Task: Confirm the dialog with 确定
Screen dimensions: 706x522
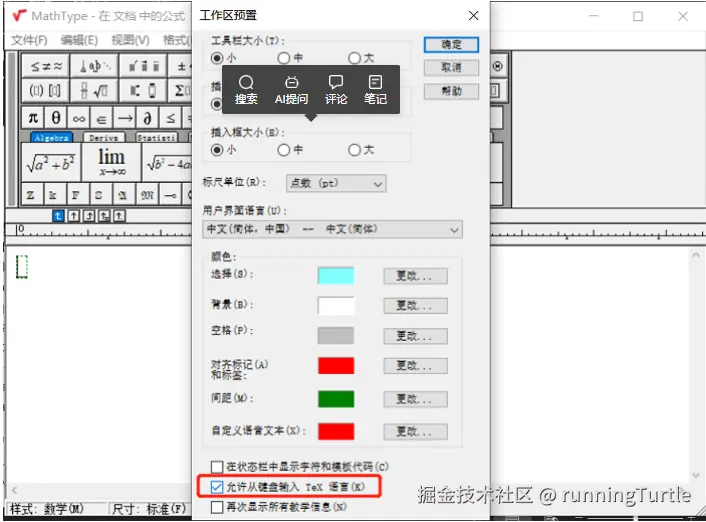Action: click(x=451, y=44)
